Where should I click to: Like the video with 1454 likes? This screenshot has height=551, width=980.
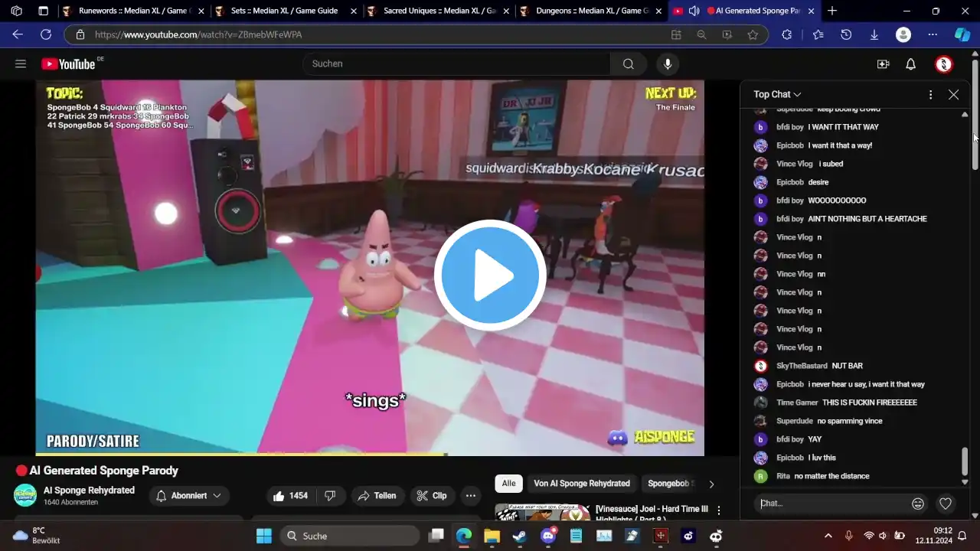(290, 496)
